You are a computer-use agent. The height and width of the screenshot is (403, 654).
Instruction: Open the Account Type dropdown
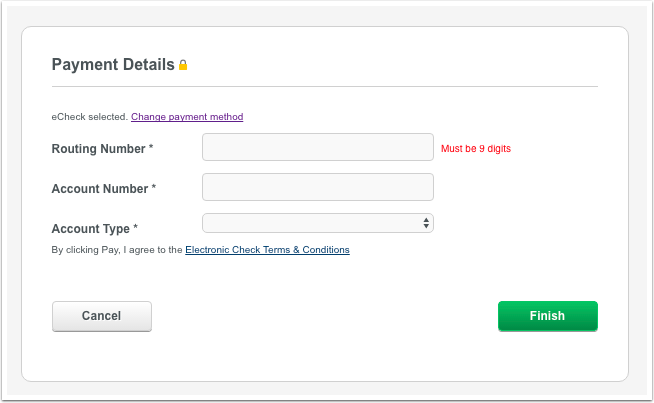pyautogui.click(x=318, y=223)
